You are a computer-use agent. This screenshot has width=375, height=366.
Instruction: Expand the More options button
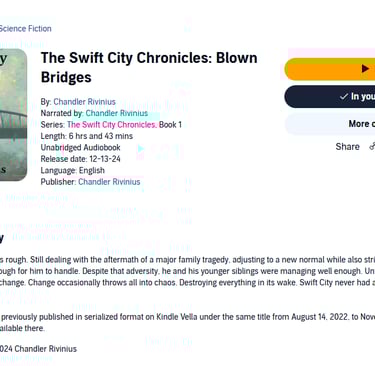[330, 124]
